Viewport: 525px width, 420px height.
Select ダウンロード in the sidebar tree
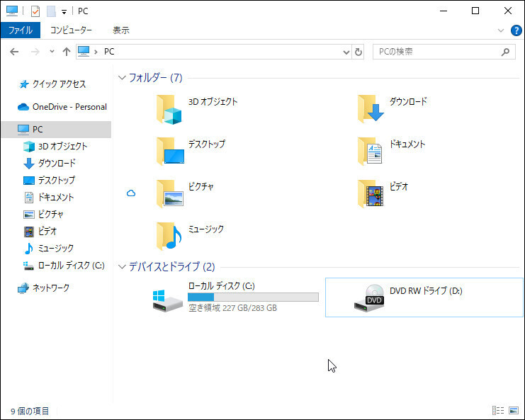point(50,164)
